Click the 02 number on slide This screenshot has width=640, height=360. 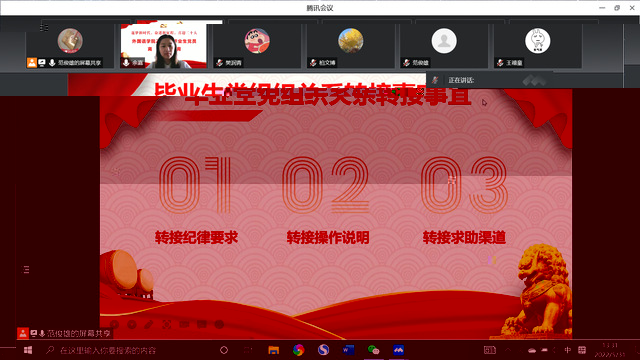click(325, 185)
